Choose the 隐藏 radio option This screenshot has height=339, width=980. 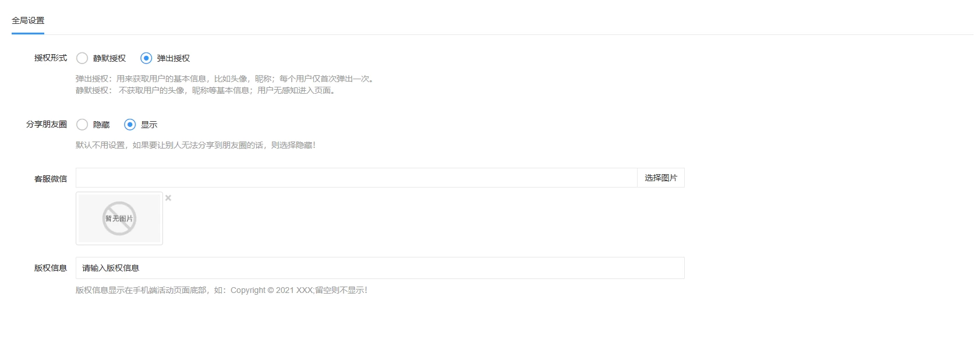[82, 125]
